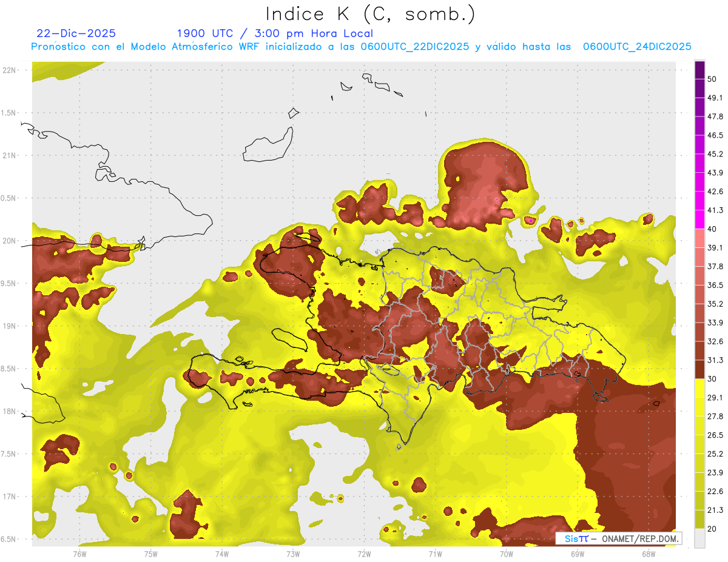The height and width of the screenshot is (562, 728).
Task: Click the '68W' longitude axis label
Action: pyautogui.click(x=648, y=554)
